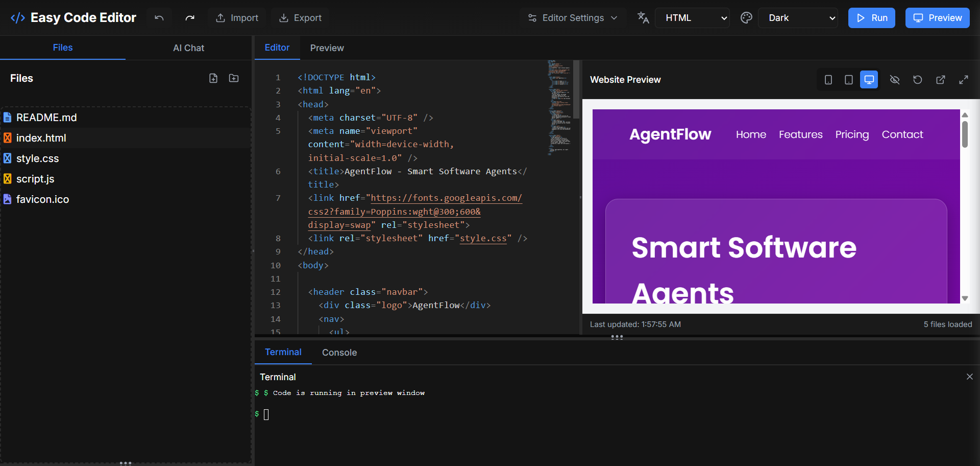This screenshot has width=980, height=466.
Task: Open the Dark theme dropdown
Action: click(798, 18)
